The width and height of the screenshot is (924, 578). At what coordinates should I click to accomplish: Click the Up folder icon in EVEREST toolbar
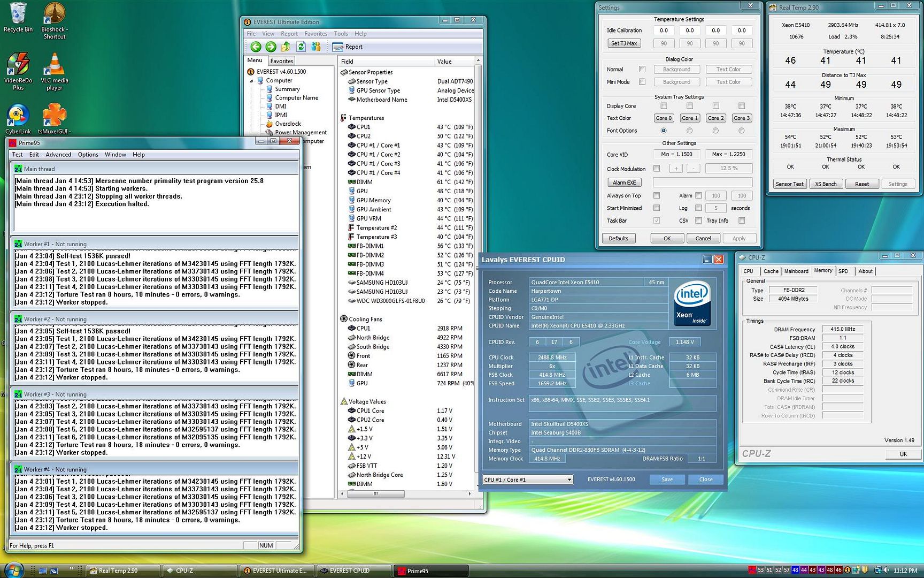(286, 47)
